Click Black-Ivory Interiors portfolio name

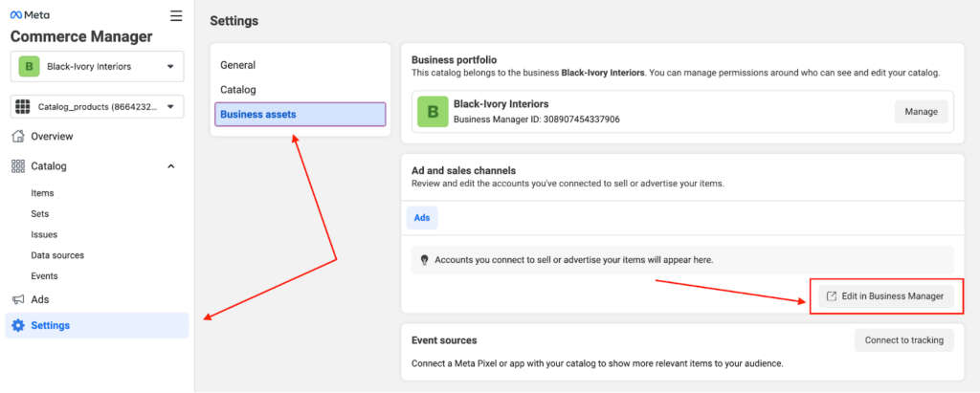(x=501, y=103)
